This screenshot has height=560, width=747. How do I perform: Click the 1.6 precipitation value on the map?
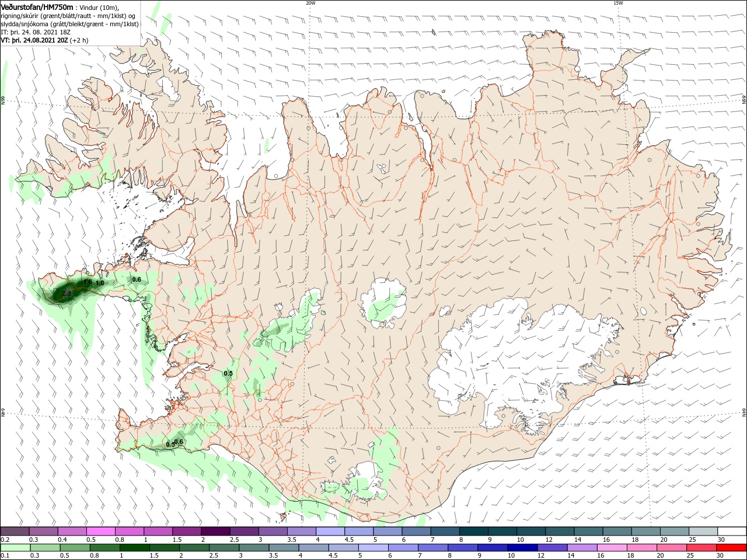pyautogui.click(x=88, y=282)
